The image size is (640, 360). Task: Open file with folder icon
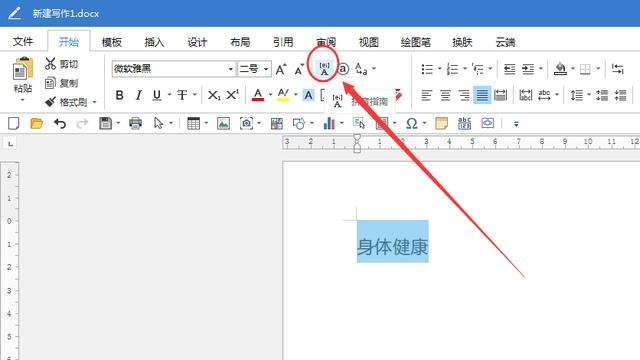pyautogui.click(x=37, y=123)
